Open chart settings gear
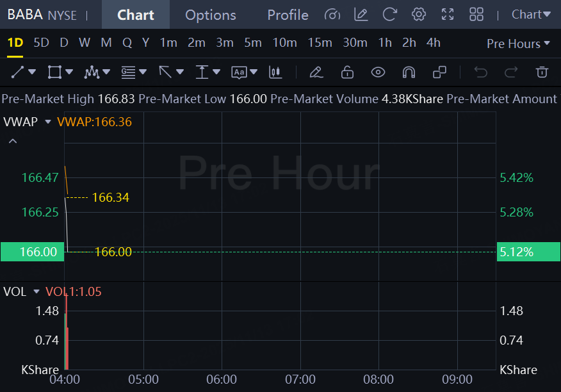This screenshot has height=392, width=561. pos(419,14)
